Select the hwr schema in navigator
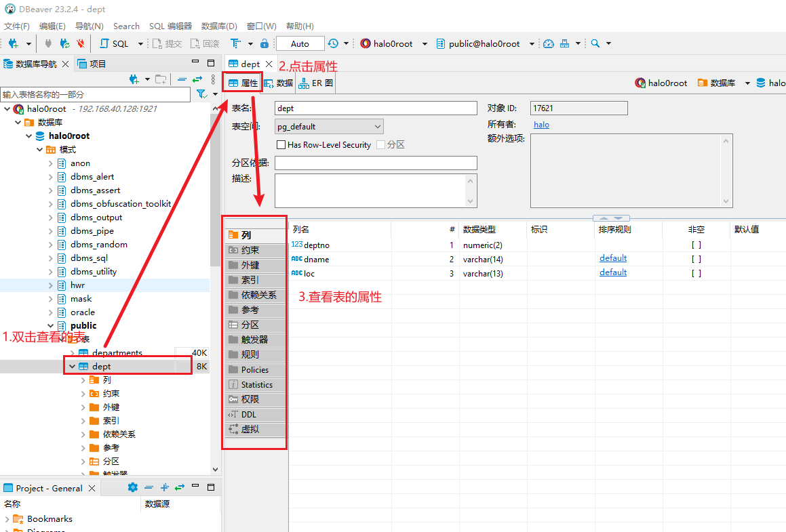Viewport: 786px width, 532px height. tap(78, 285)
